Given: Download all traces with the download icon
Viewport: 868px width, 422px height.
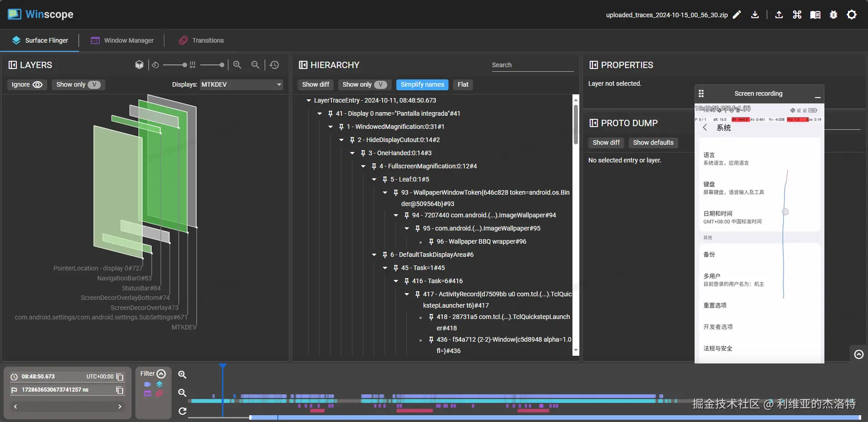Looking at the screenshot, I should [755, 15].
